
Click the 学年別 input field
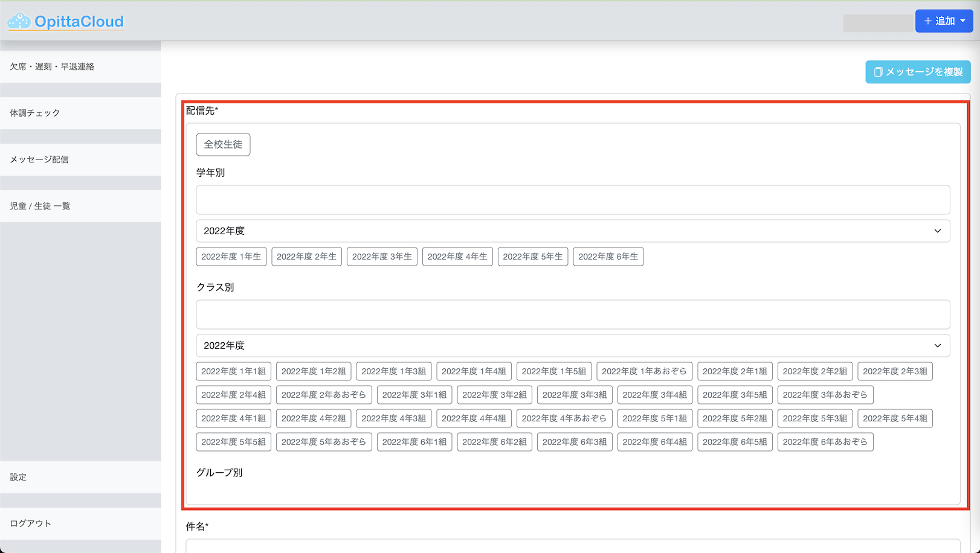point(573,200)
